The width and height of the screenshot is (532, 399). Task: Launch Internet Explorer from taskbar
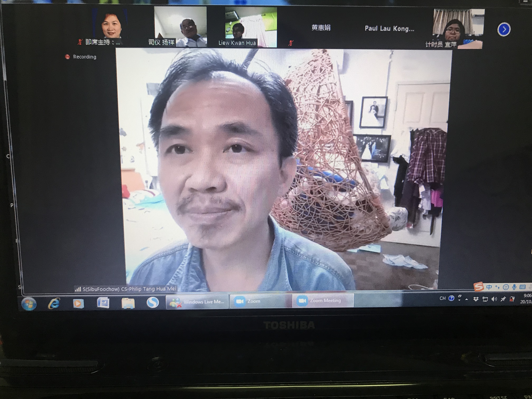tap(54, 303)
